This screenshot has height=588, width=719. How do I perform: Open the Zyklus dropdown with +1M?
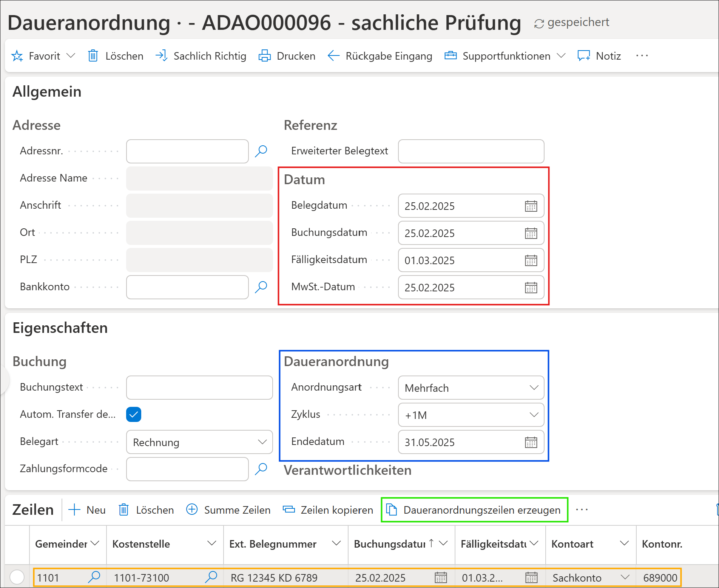pos(534,415)
